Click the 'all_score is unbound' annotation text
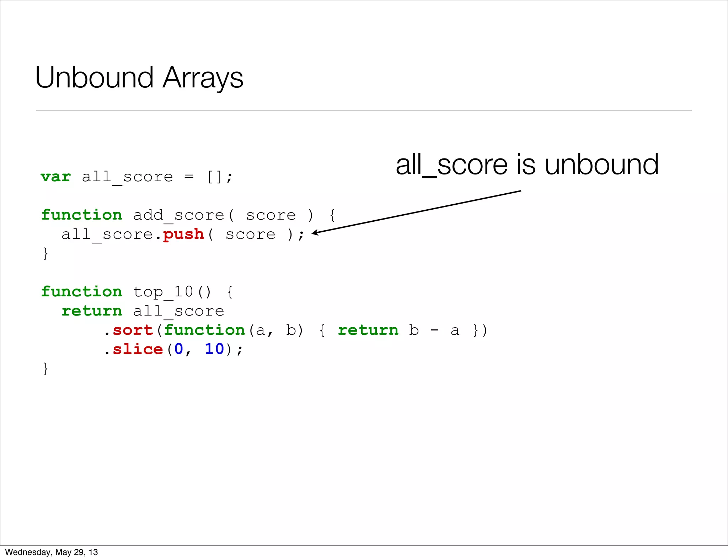 (x=527, y=165)
